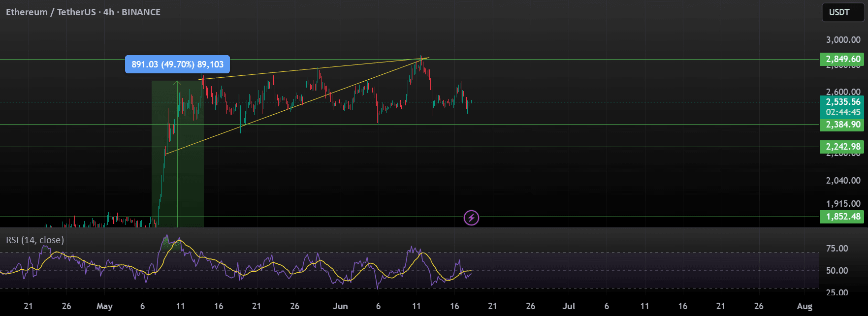This screenshot has width=868, height=316.
Task: Click the Aug label on the time axis
Action: [x=804, y=306]
